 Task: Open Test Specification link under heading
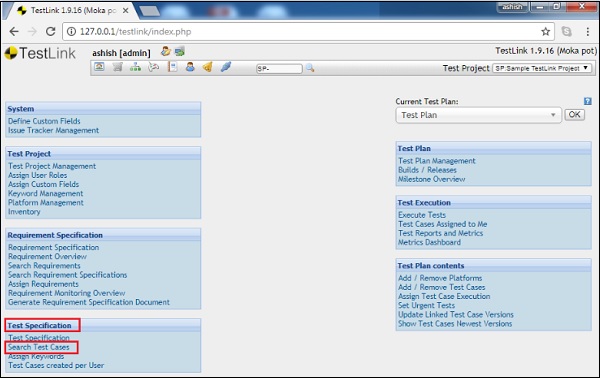coord(39,337)
